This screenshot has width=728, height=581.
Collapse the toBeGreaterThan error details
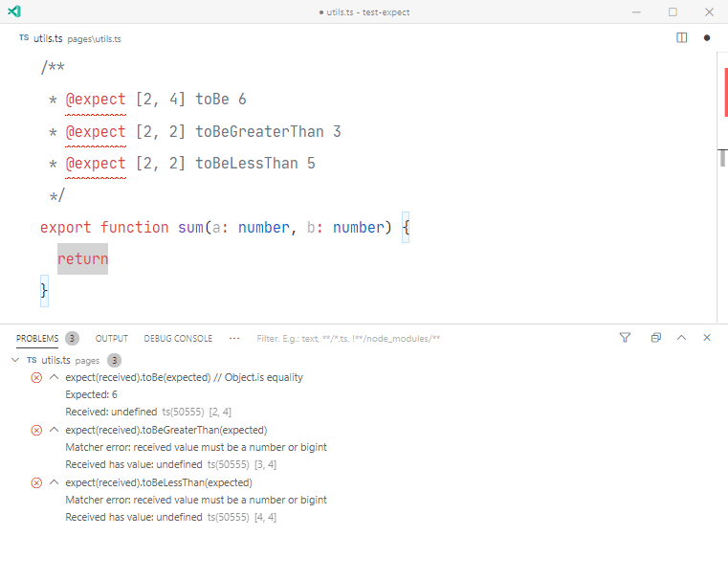click(x=54, y=430)
